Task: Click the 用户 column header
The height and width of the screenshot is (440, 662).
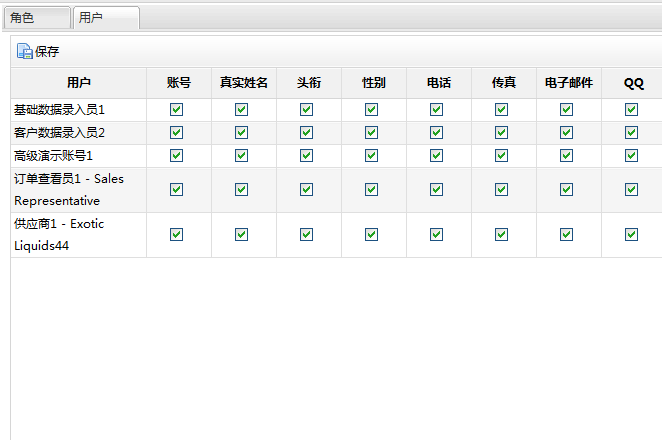Action: click(x=79, y=83)
